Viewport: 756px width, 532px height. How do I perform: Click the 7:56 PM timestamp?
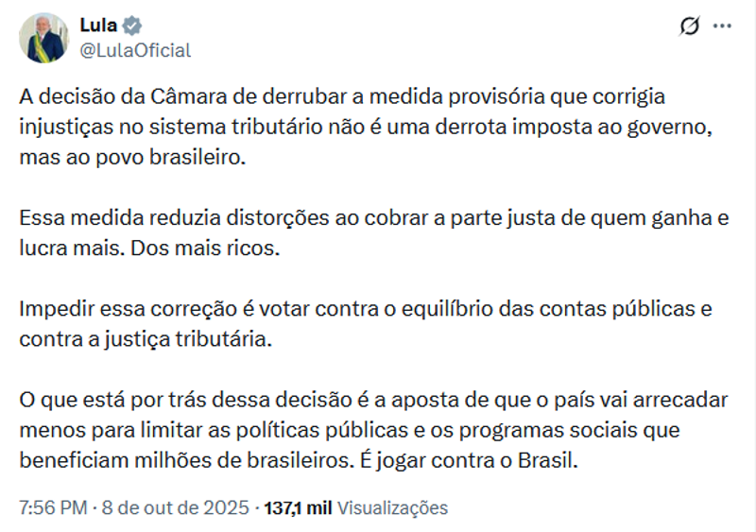click(52, 507)
